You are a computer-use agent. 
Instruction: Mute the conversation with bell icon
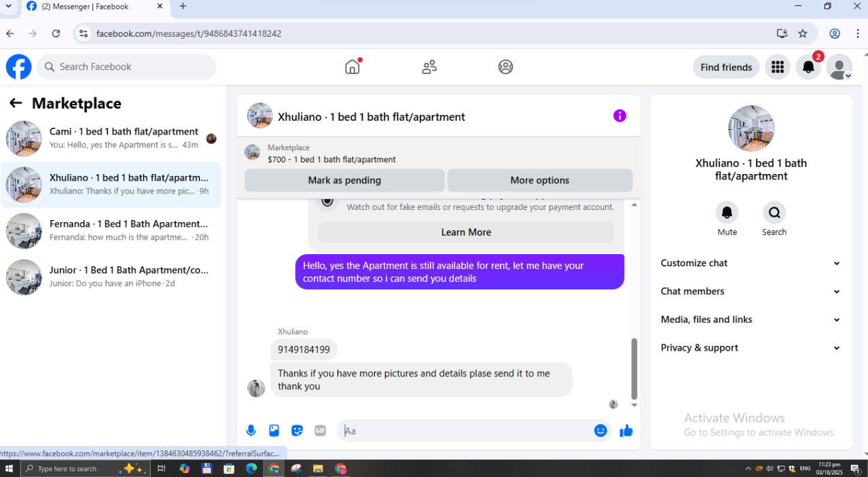coord(727,213)
